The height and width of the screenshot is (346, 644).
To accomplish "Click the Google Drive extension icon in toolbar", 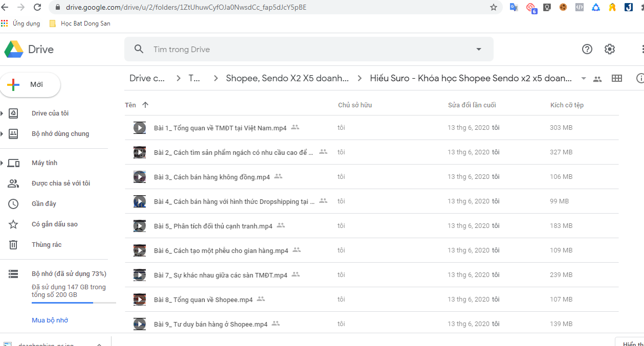I will 596,7.
